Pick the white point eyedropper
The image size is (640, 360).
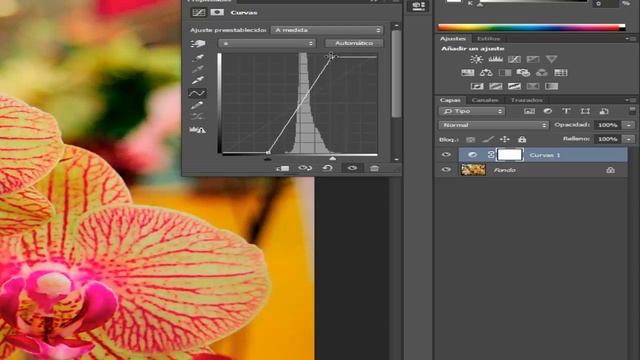(198, 80)
